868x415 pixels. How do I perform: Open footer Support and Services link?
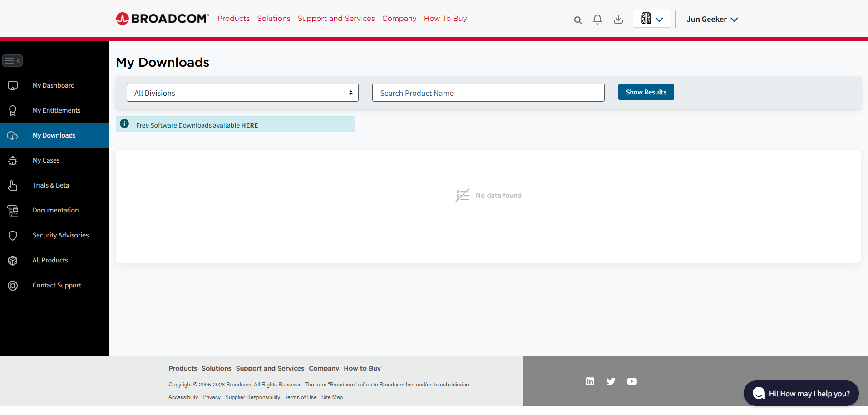click(x=270, y=368)
